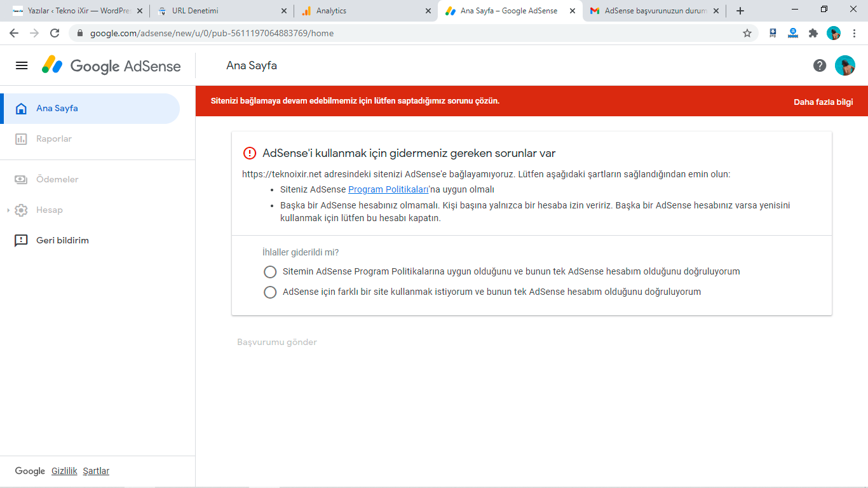Click the Google footer logo
The width and height of the screenshot is (868, 488).
[30, 471]
